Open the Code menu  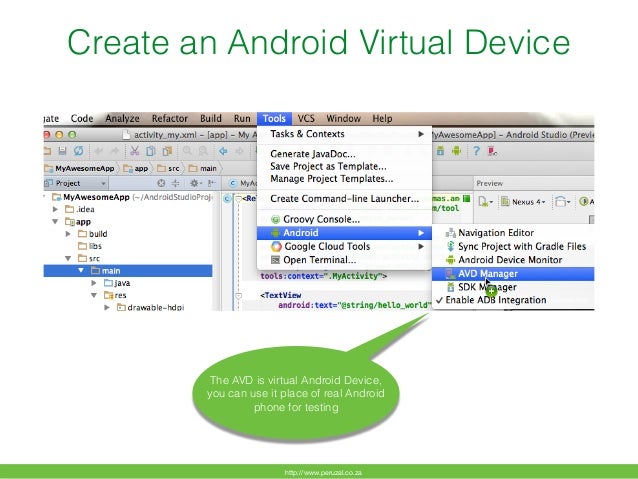tap(82, 118)
